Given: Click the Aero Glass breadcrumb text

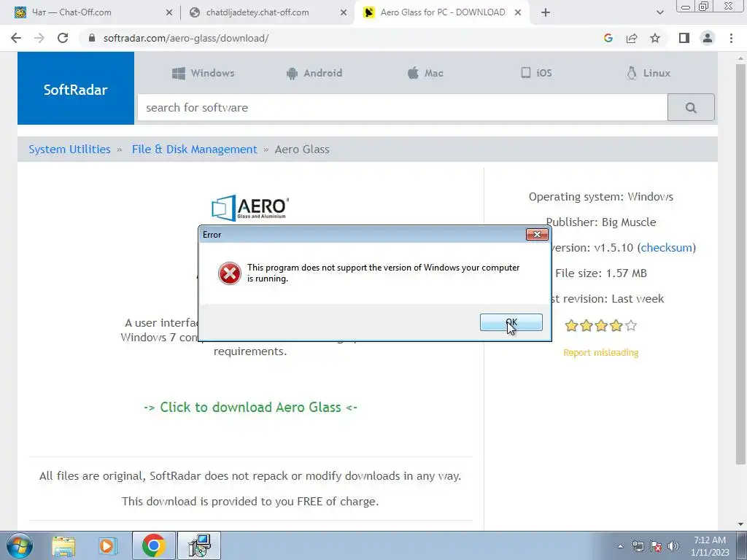Looking at the screenshot, I should [x=302, y=149].
